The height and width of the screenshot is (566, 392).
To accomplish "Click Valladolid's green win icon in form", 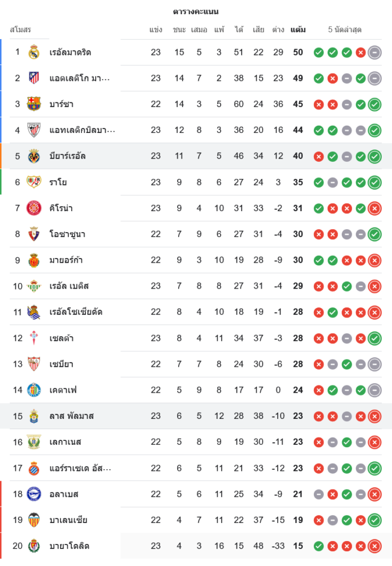I will pos(318,546).
